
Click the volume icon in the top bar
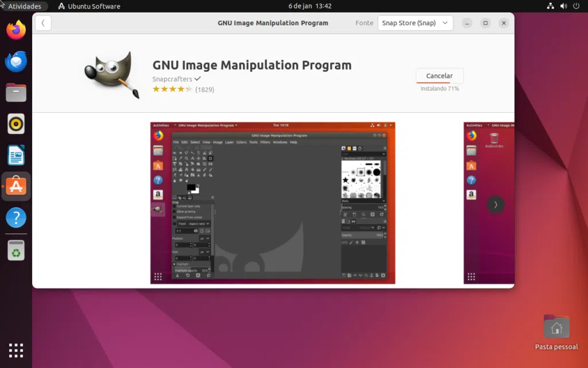pos(563,6)
